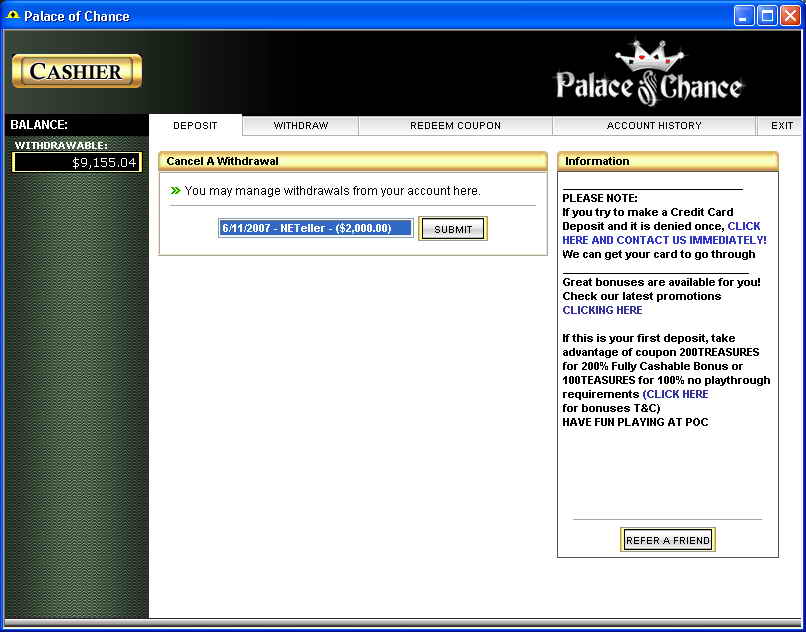Click the Palace of Chance crown logo
Image resolution: width=806 pixels, height=632 pixels.
(649, 74)
